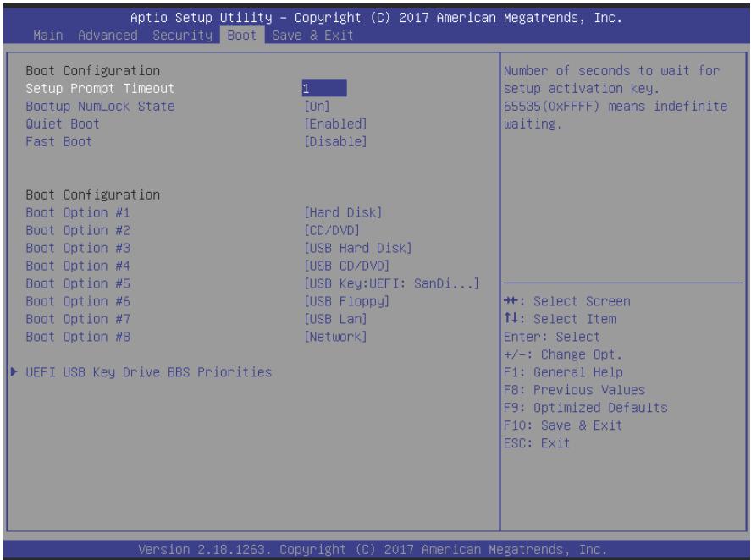Screen dimensions: 751x560
Task: Click the Setup Prompt Timeout value field
Action: [324, 89]
